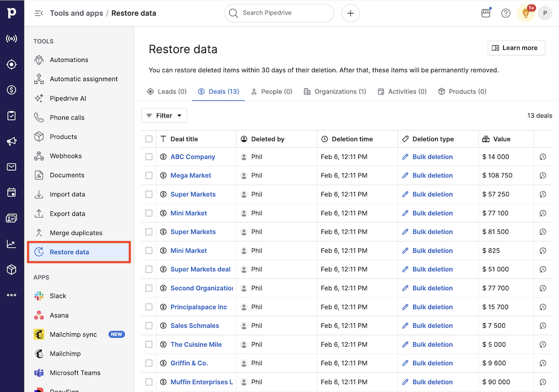Viewport: 559px width, 392px height.
Task: Switch to the Leads (0) tab
Action: click(167, 92)
